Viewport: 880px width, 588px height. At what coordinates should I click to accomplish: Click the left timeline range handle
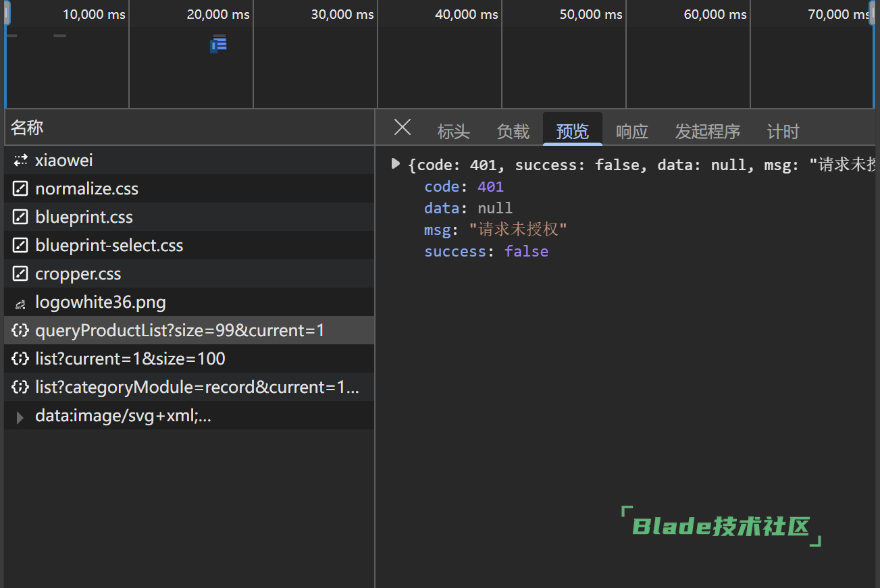coord(6,14)
